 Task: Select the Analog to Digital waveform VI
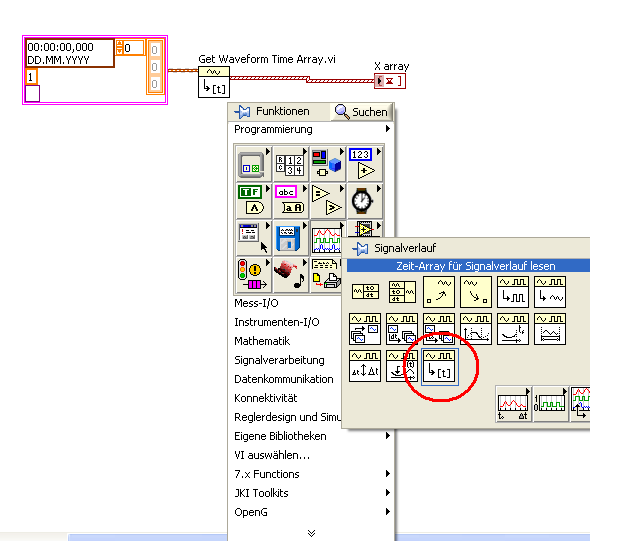pos(513,292)
